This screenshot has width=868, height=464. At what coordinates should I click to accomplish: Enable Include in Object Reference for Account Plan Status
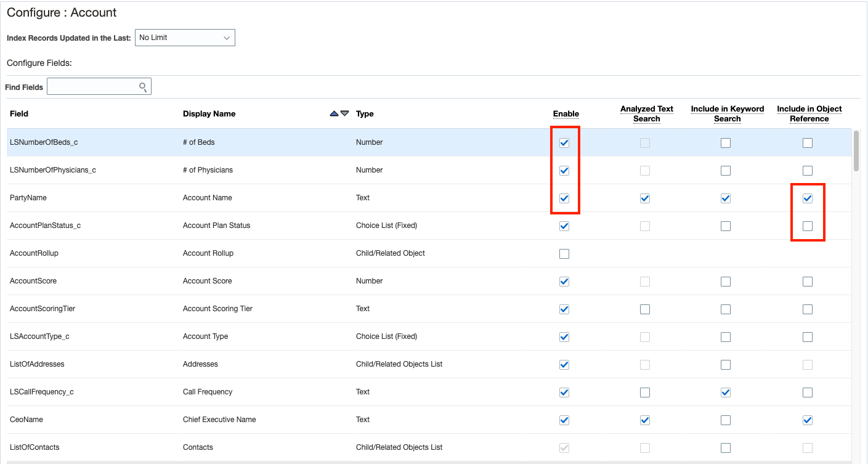[808, 226]
